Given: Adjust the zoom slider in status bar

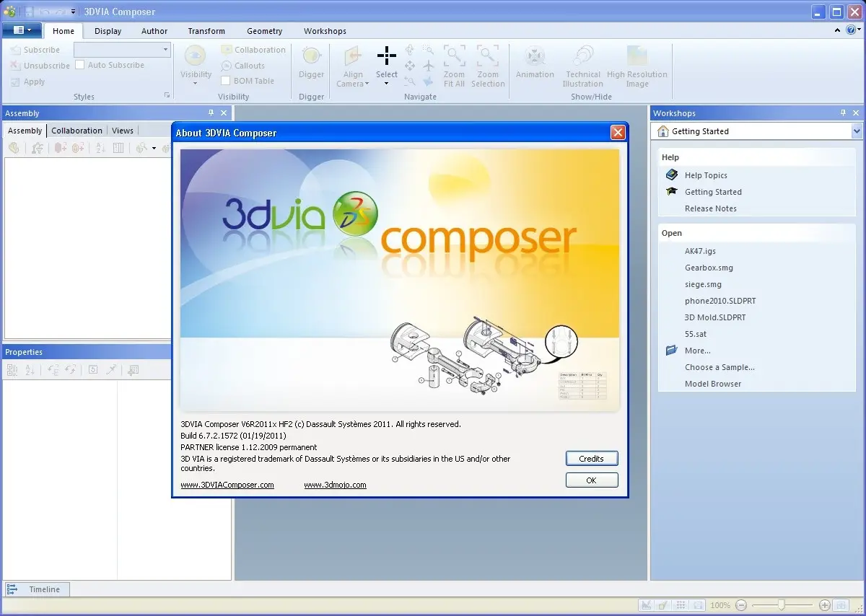Looking at the screenshot, I should [x=782, y=606].
